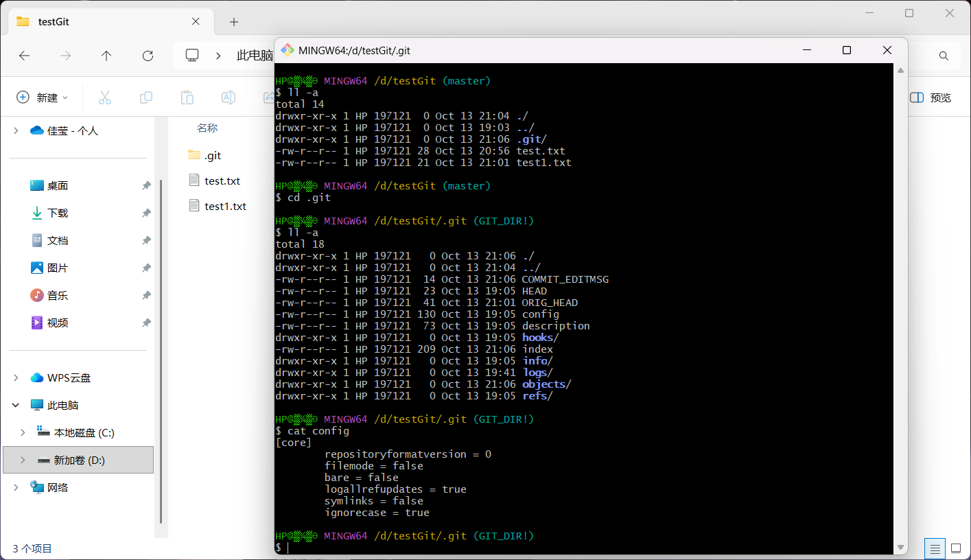Click the pin icon beside 视频
971x560 pixels.
[146, 323]
